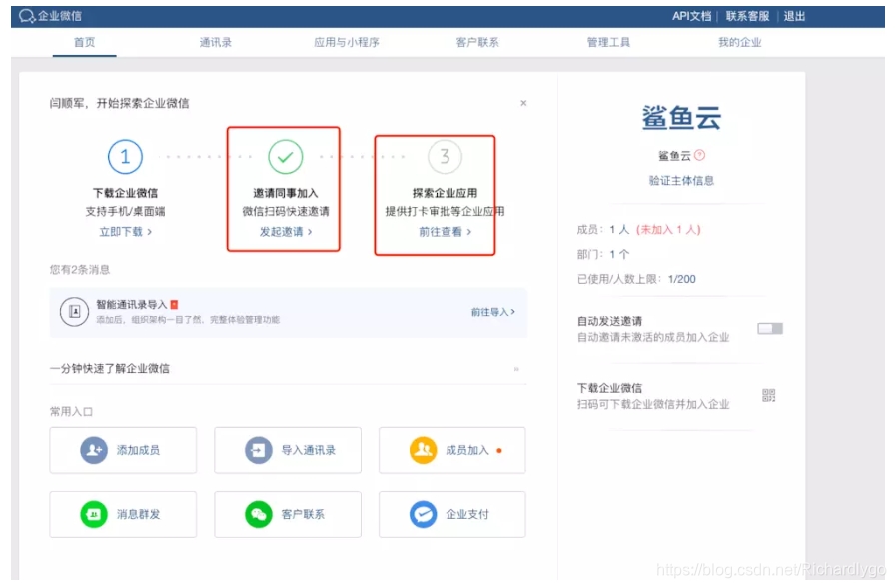Image resolution: width=896 pixels, height=588 pixels.
Task: Click the 验证主体信息 link
Action: point(681,181)
